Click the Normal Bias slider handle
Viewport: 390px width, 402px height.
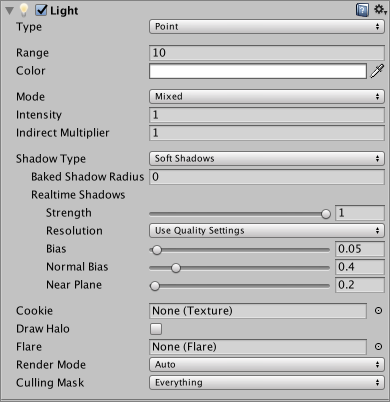pyautogui.click(x=176, y=268)
